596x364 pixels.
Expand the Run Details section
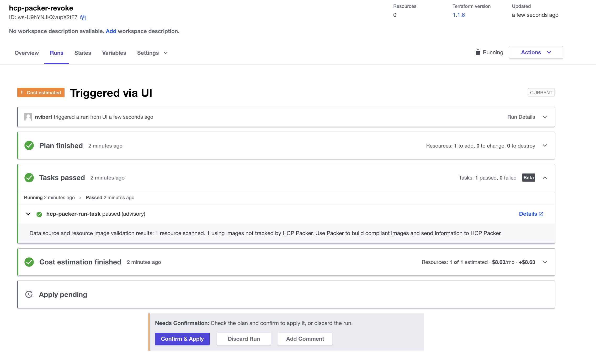point(545,117)
